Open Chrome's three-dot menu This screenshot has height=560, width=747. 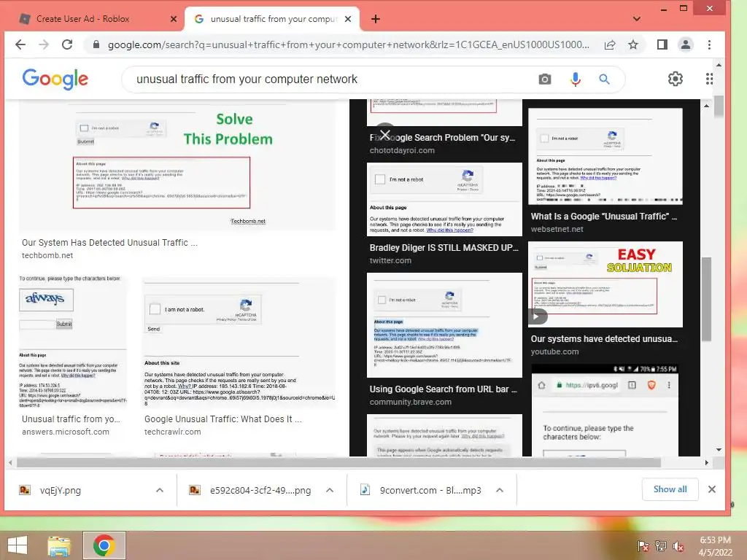(709, 44)
